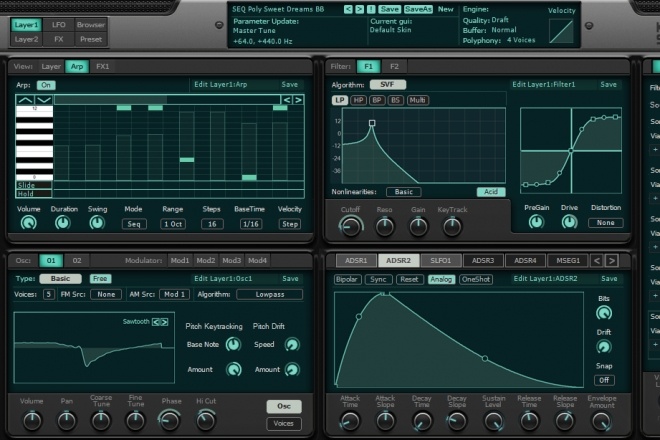
Task: Select the HP filter type
Action: coord(359,100)
